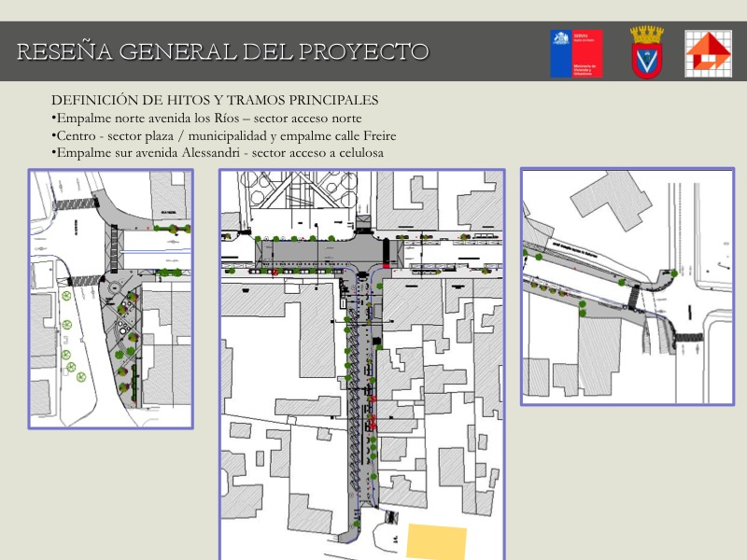Click the bullet "Empalme norte avenida los Ríos"
Screen dimensions: 747x560
206,118
